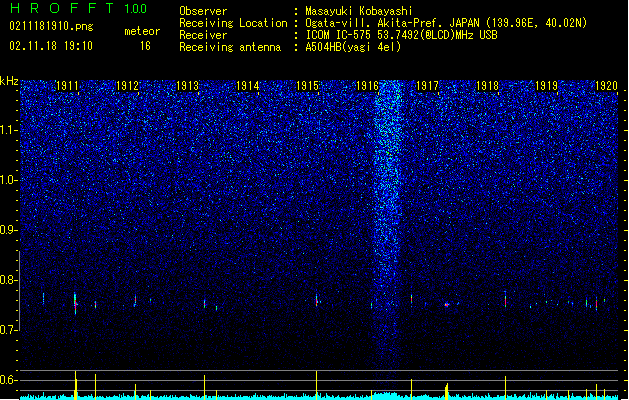The height and width of the screenshot is (400, 629).
Task: Click the 0.8 frequency axis label
Action: (x=9, y=280)
